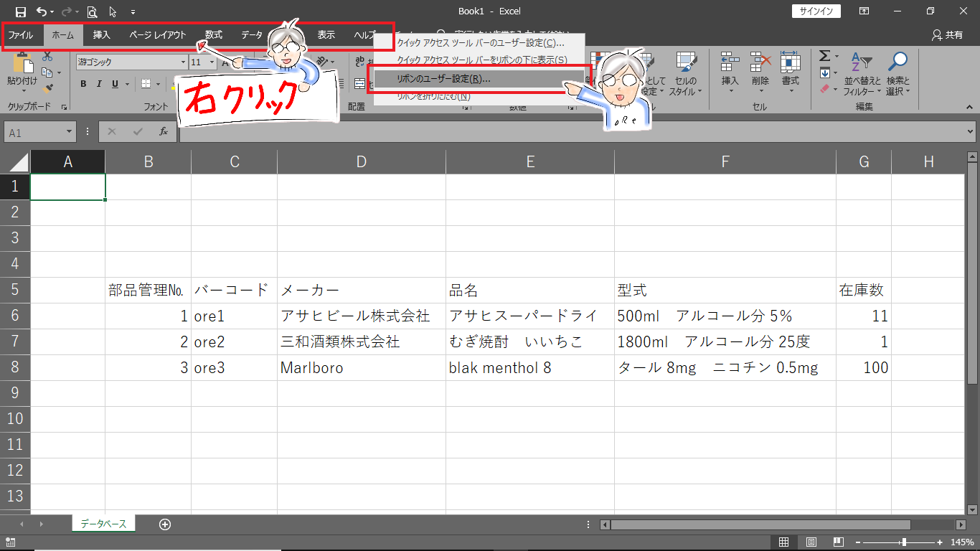Open the customize quick access toolbar arrow
Viewport: 980px width, 551px height.
pos(133,12)
